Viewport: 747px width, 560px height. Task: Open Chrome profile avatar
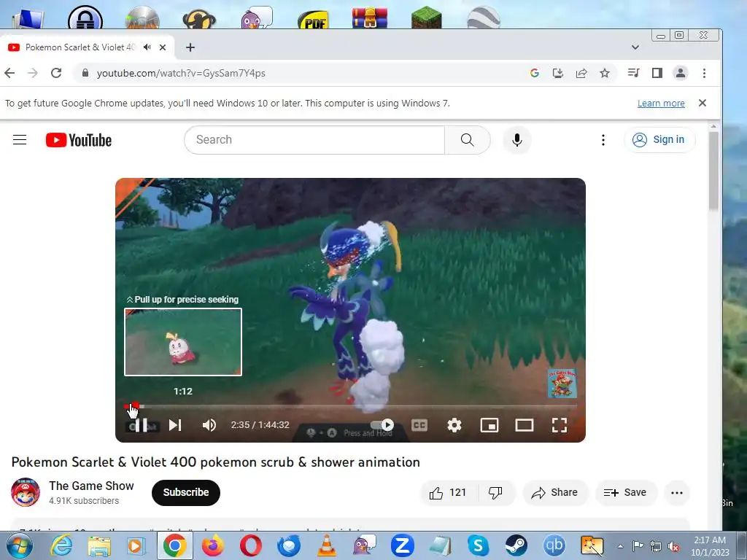coord(681,73)
